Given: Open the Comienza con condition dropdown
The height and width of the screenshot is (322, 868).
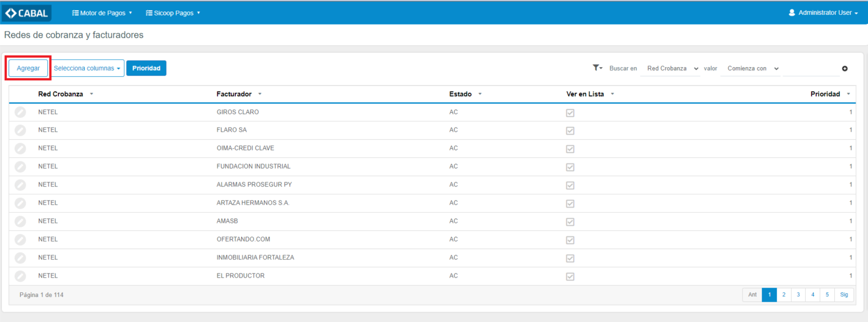Looking at the screenshot, I should pyautogui.click(x=751, y=68).
